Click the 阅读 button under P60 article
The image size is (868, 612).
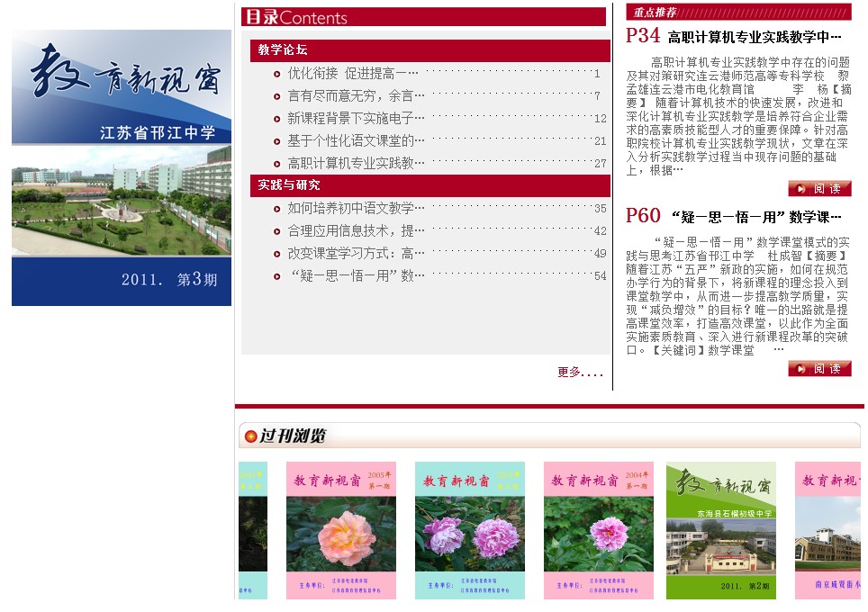point(819,369)
